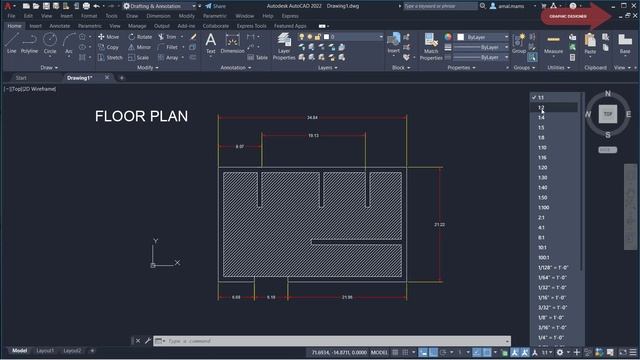Open Layer Properties manager
This screenshot has height=360, width=640.
pos(284,47)
